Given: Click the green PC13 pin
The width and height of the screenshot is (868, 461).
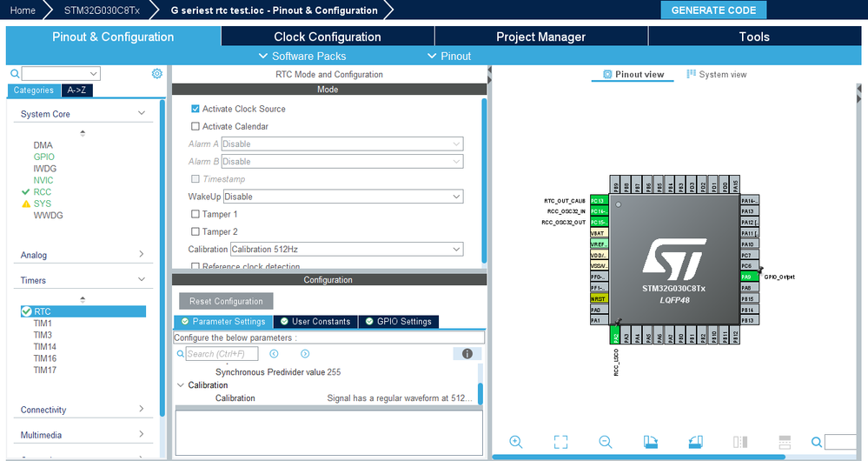Looking at the screenshot, I should tap(599, 201).
